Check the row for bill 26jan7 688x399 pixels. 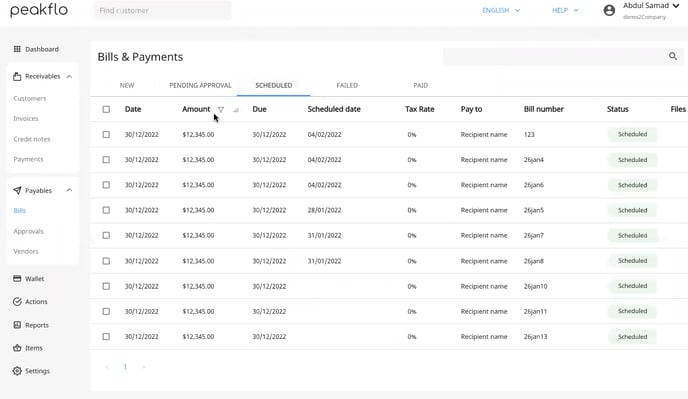point(106,235)
